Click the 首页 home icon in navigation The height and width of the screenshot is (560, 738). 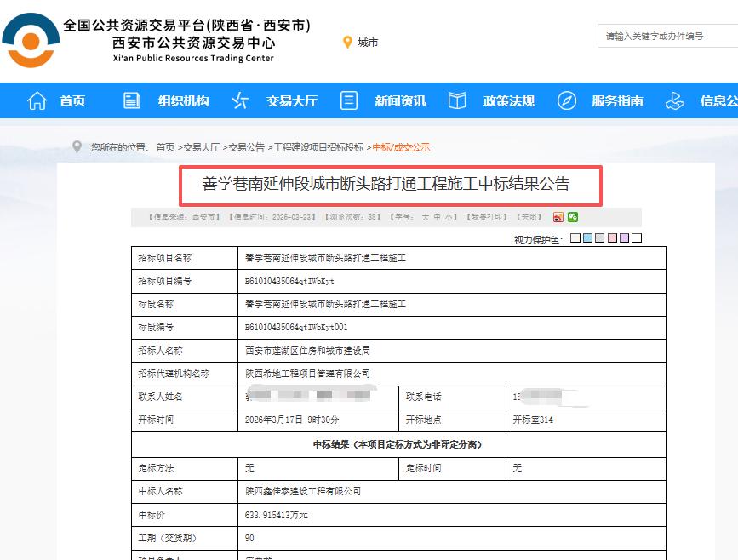(36, 100)
